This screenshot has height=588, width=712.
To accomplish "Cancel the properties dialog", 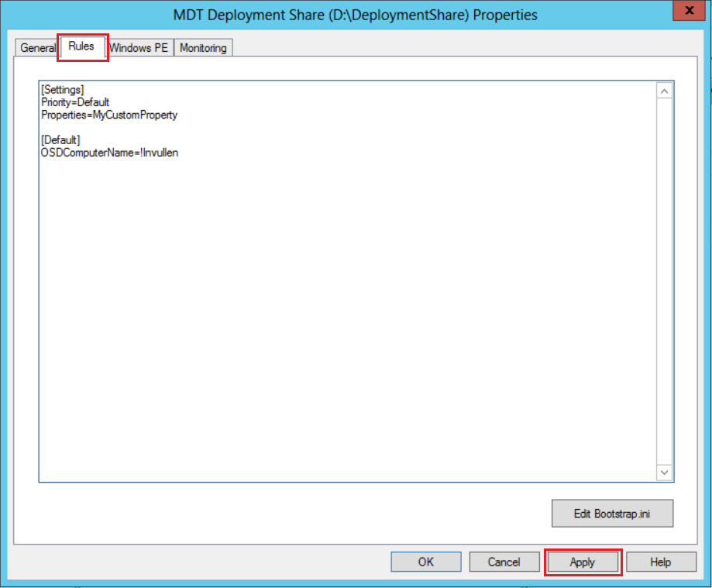I will click(504, 562).
